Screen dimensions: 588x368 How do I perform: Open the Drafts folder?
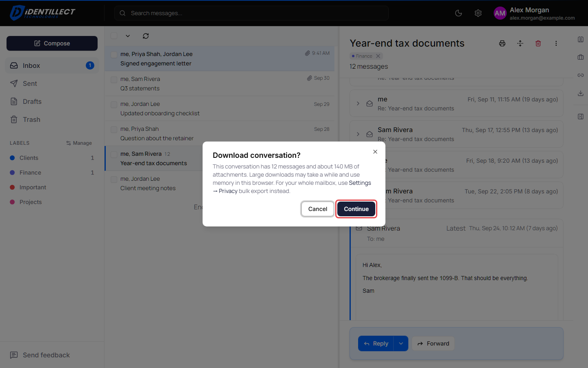[x=52, y=101]
